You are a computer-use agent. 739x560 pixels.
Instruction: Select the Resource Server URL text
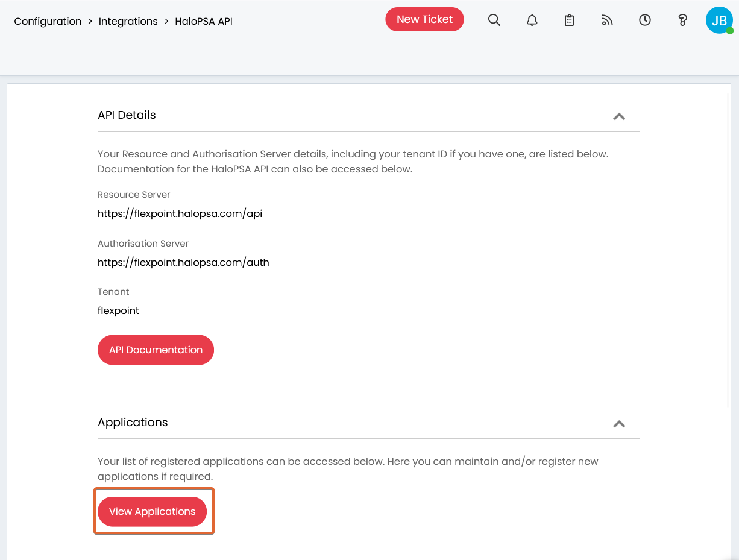179,213
